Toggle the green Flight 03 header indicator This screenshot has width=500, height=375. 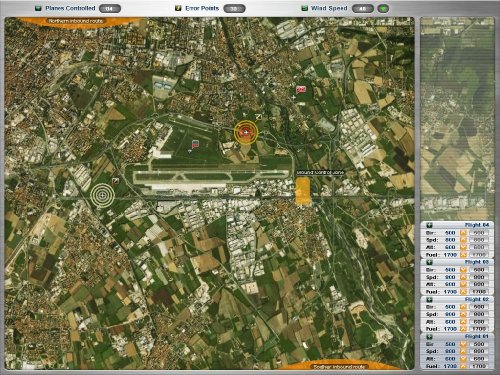[x=429, y=262]
